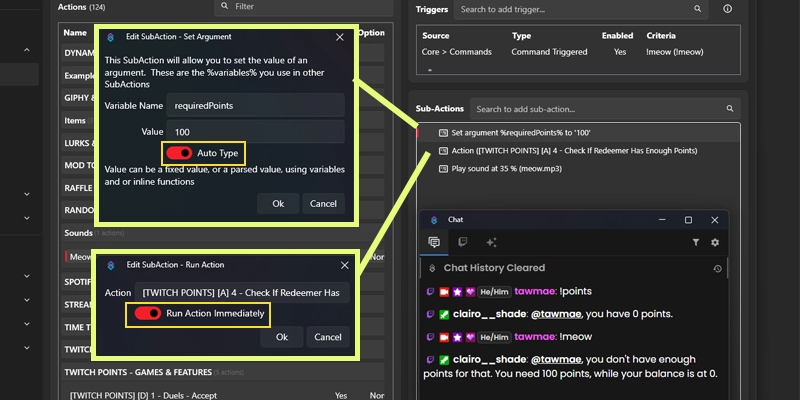Click green mod badge on clairo__shade 0 points message

[444, 314]
